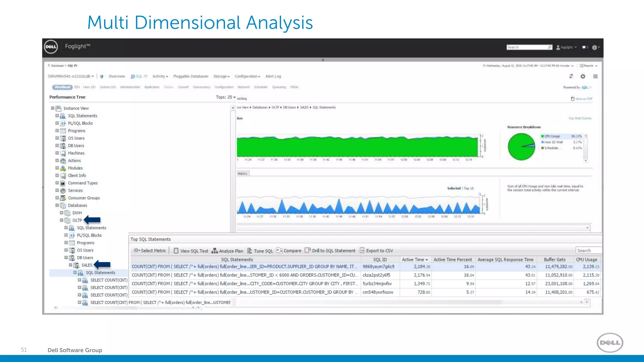Click the SALES user icon
Viewport: 644px width, 362px height.
click(x=76, y=266)
